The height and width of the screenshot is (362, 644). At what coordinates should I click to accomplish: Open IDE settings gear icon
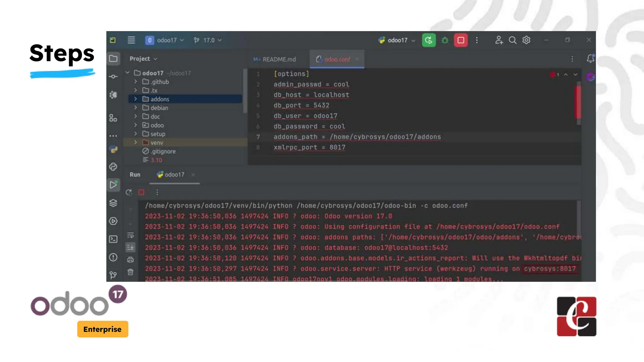point(526,40)
